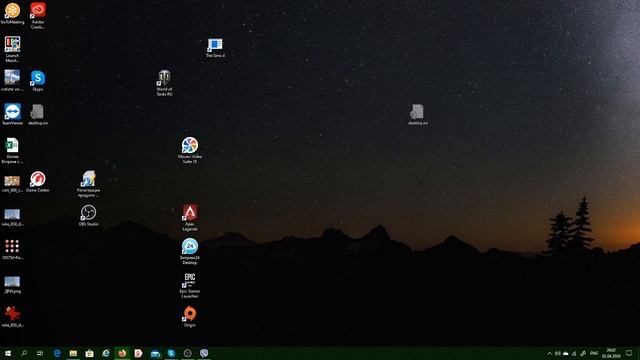The width and height of the screenshot is (640, 360).
Task: Open Microsoft Edge from taskbar
Action: 57,353
